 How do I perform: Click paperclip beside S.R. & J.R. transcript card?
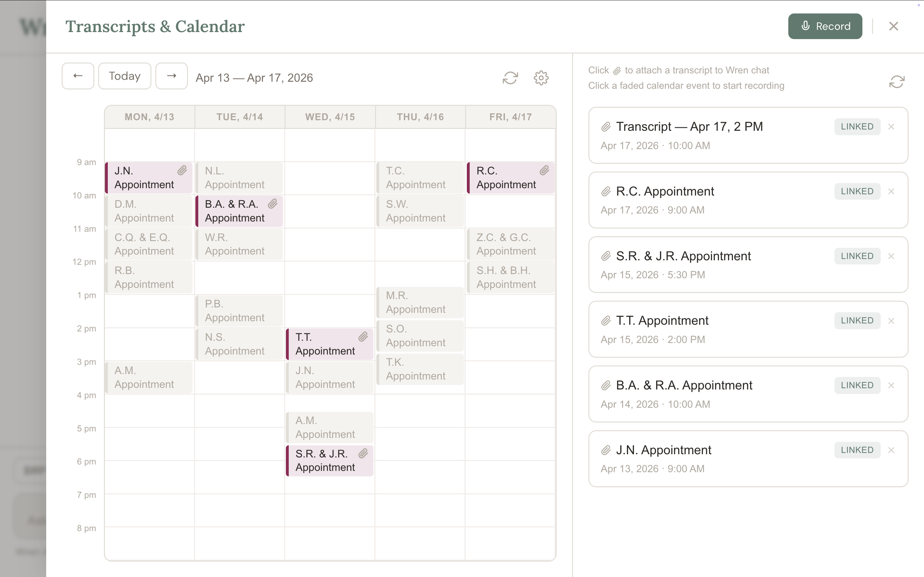pos(606,256)
